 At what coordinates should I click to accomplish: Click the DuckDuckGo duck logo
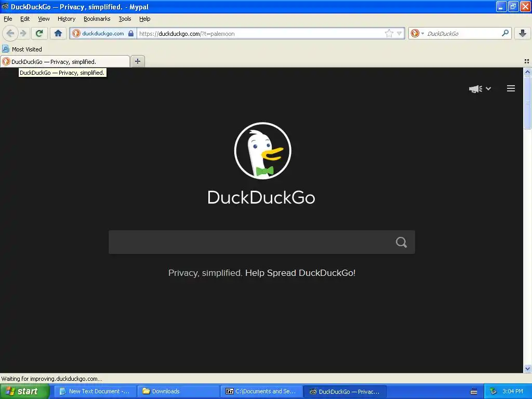pyautogui.click(x=262, y=151)
